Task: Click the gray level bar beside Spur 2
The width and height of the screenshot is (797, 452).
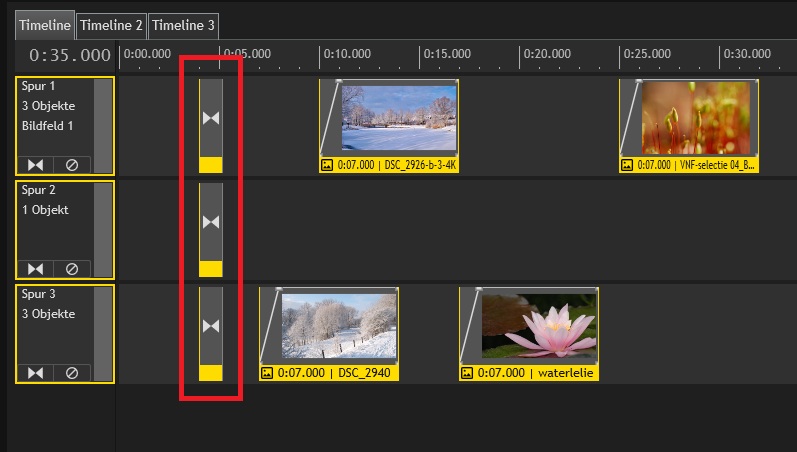Action: click(103, 230)
